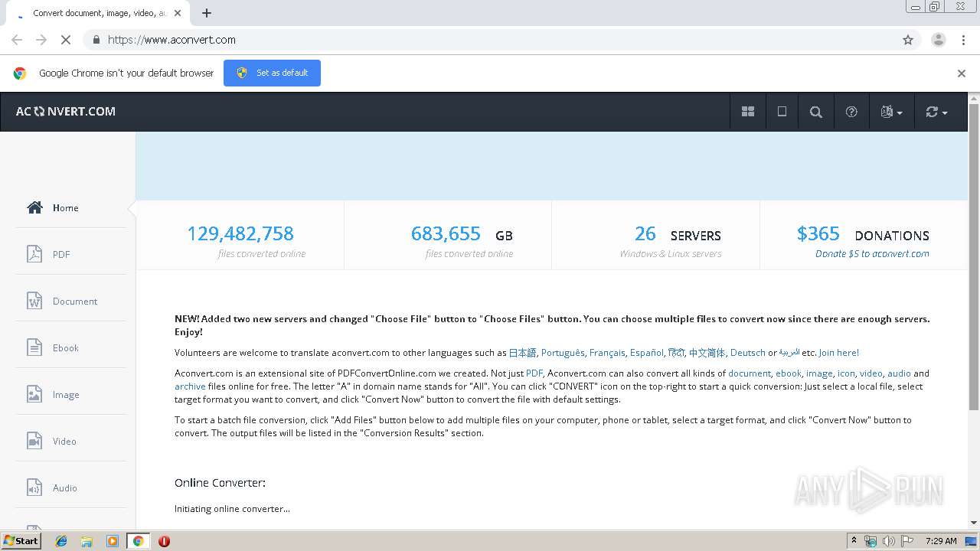Click the $365 DONATIONS statistic
This screenshot has height=551, width=980.
click(x=863, y=234)
